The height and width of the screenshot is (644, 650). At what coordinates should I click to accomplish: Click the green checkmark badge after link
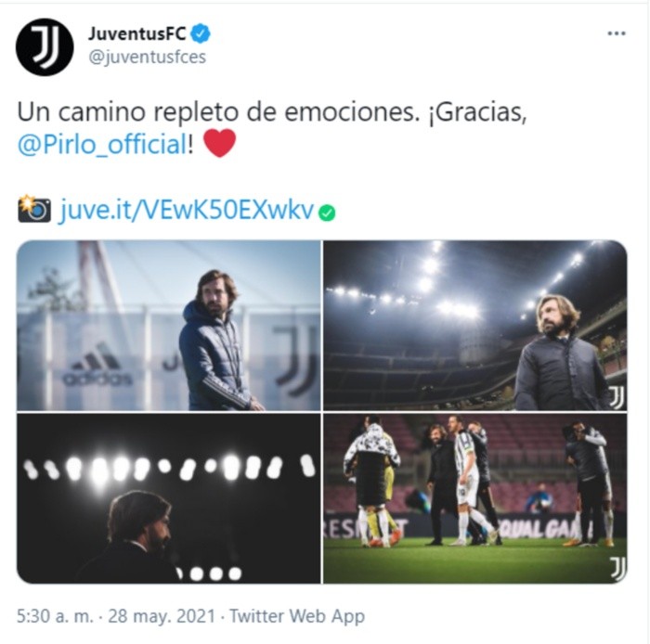coord(327,213)
